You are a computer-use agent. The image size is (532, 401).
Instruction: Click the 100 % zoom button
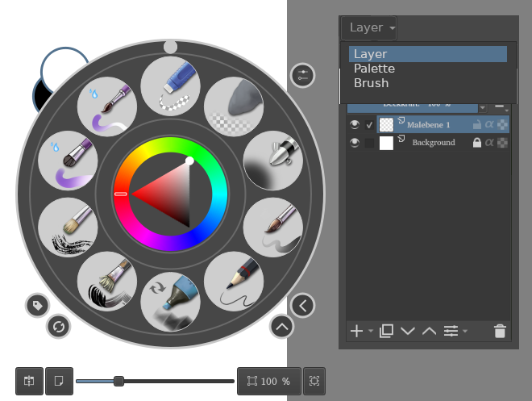point(269,381)
